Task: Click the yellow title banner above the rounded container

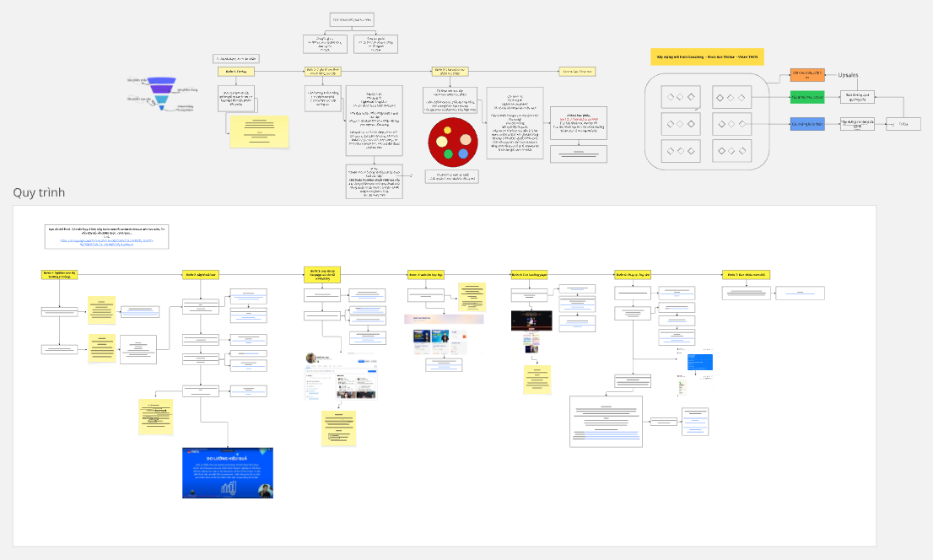Action: pyautogui.click(x=709, y=57)
